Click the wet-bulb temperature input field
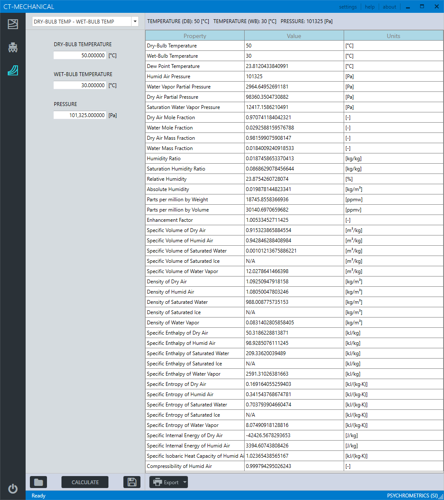Screen dimensions: 444x500 [x=80, y=85]
